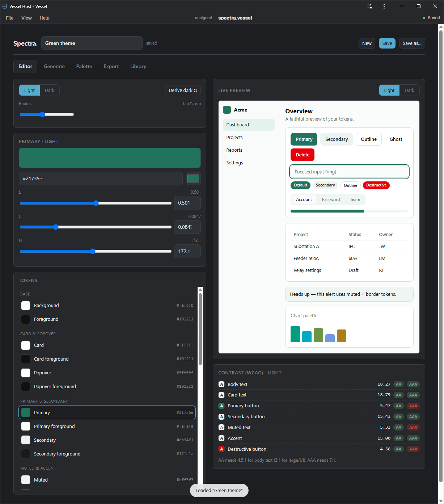Select the Password tab in preview

[331, 199]
